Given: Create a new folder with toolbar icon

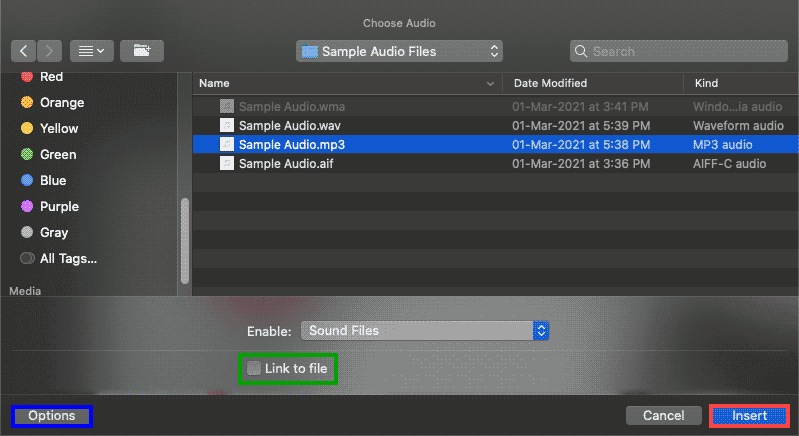Looking at the screenshot, I should (143, 50).
